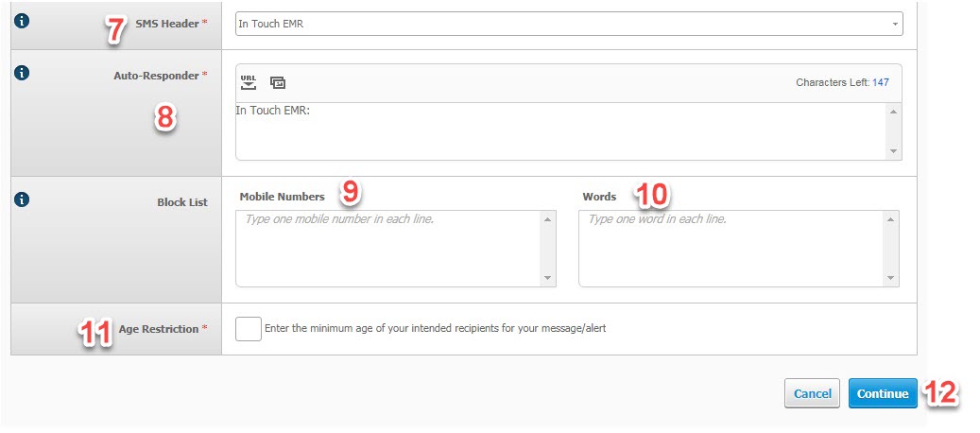Open the SMS Header dropdown

point(569,24)
